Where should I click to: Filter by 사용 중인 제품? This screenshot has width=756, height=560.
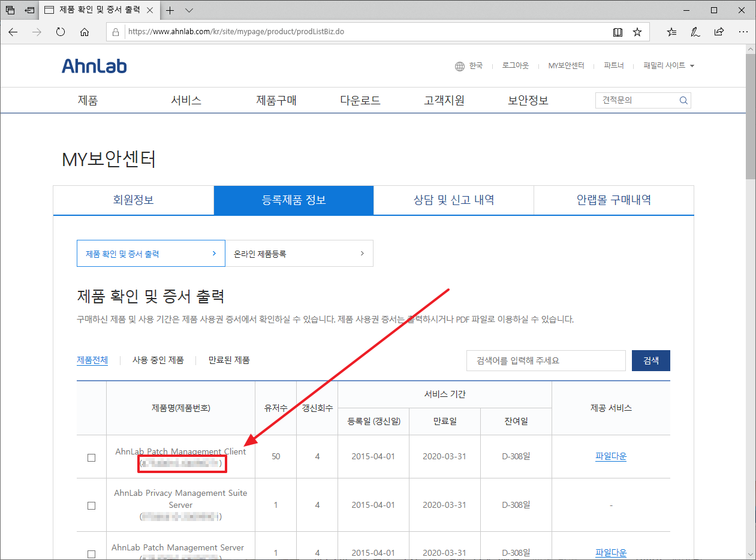[x=158, y=360]
